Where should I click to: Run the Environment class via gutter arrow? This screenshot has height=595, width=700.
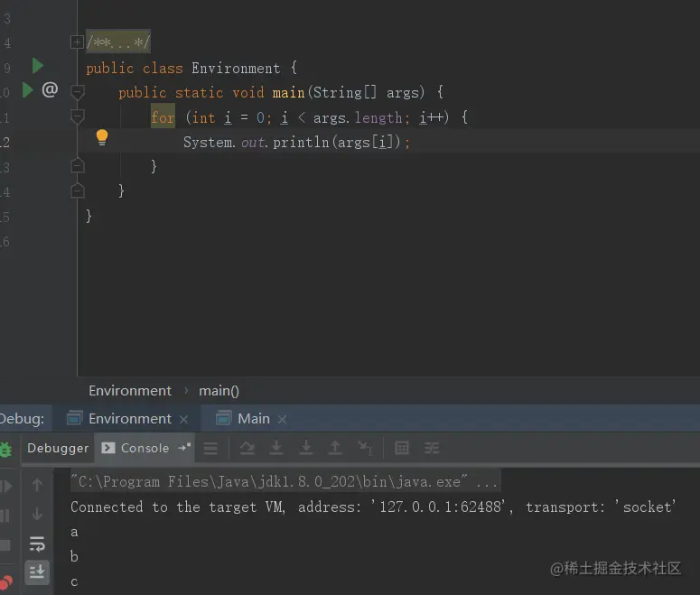(x=38, y=66)
